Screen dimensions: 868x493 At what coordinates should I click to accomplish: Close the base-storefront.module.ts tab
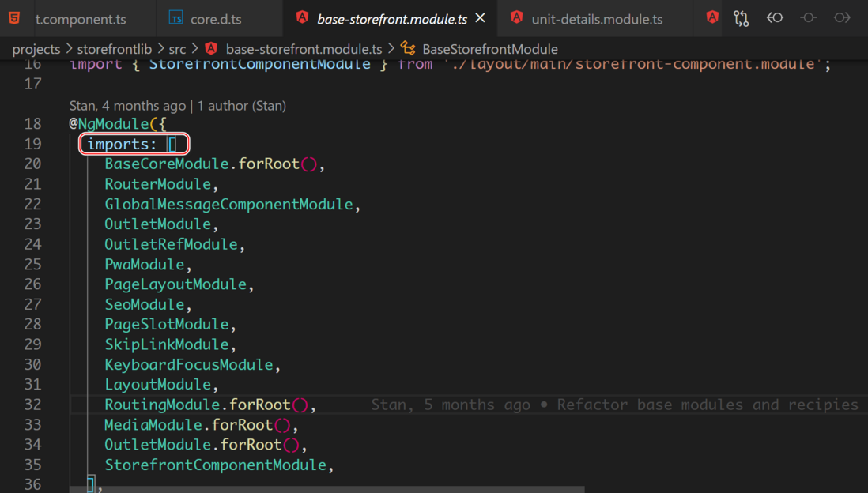point(481,18)
